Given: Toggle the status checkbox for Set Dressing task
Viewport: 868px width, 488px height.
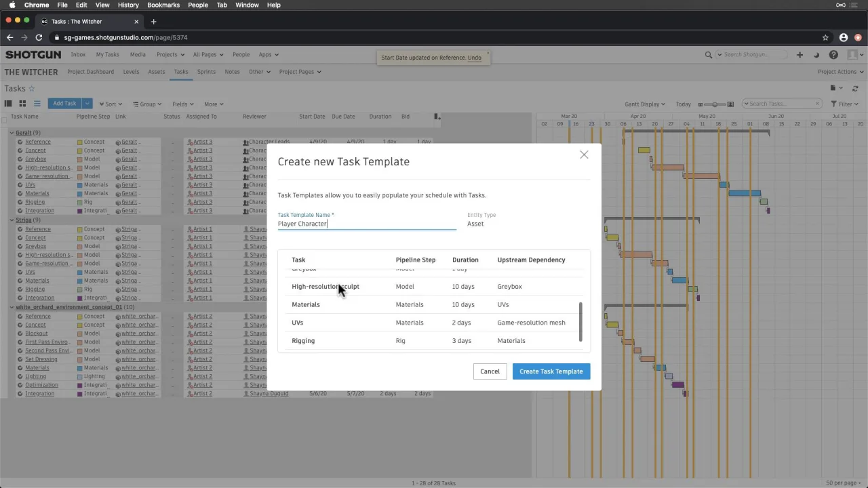Looking at the screenshot, I should (x=20, y=359).
